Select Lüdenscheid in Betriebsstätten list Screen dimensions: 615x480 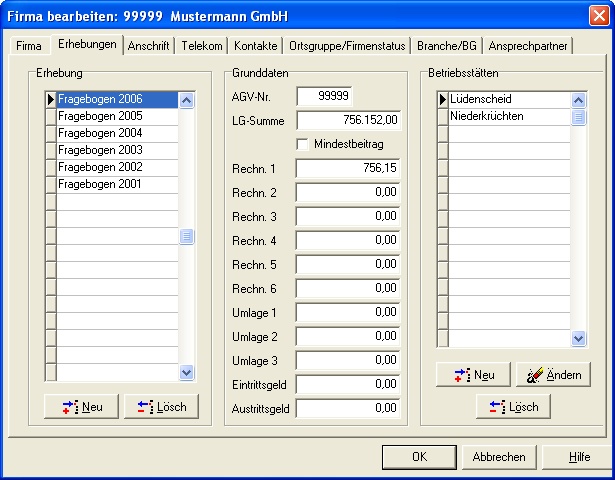coord(509,99)
